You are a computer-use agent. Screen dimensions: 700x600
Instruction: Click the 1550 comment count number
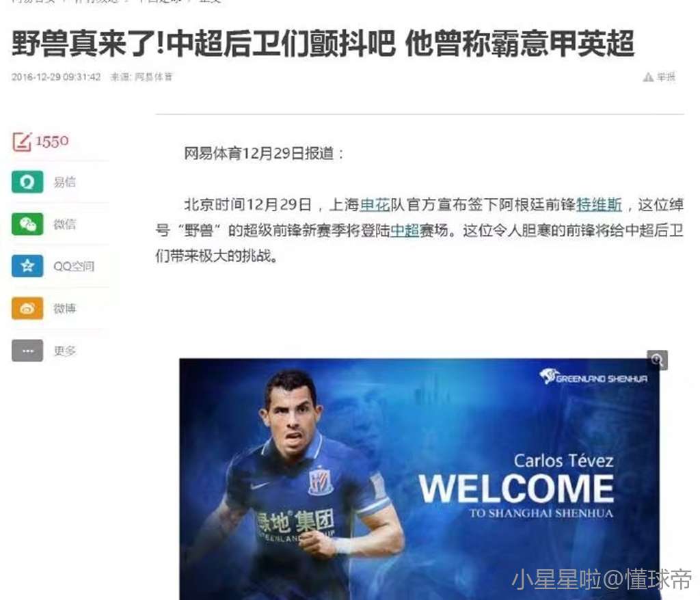52,141
